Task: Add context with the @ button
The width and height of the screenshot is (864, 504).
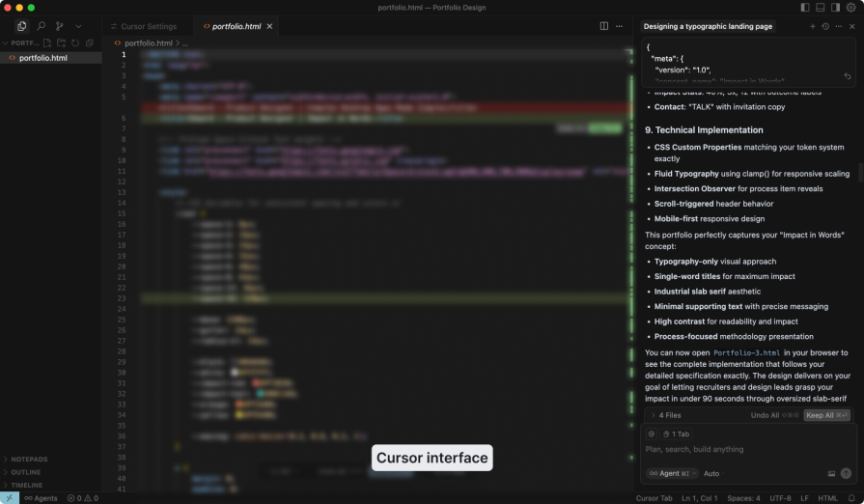Action: [x=652, y=434]
